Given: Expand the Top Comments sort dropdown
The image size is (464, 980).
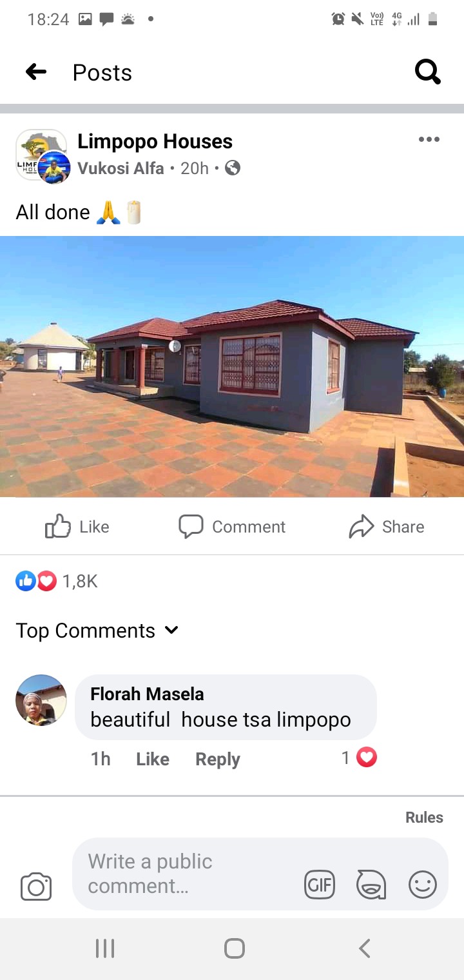Looking at the screenshot, I should tap(97, 631).
